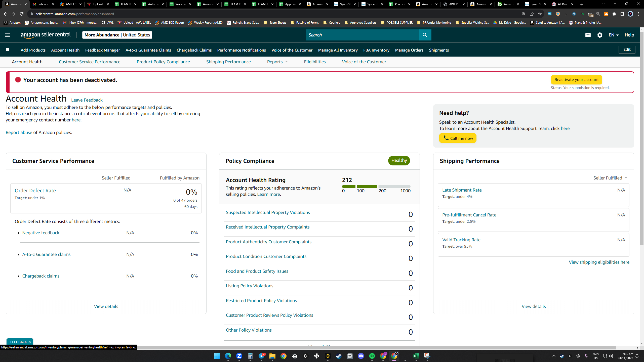Open the Late Shipment Rate link
644x362 pixels.
pyautogui.click(x=462, y=190)
